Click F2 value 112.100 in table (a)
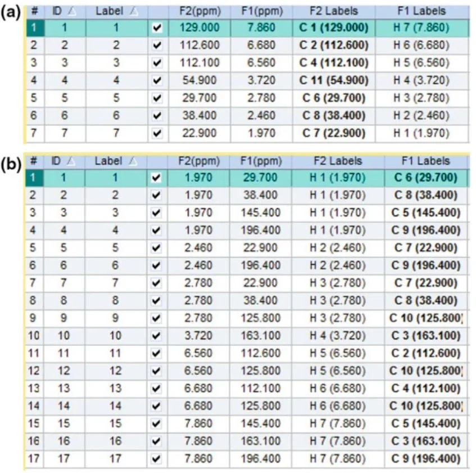This screenshot has width=476, height=473. [200, 62]
